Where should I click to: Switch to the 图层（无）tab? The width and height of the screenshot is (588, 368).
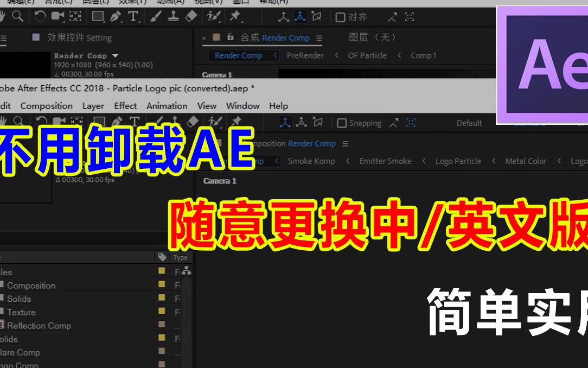(372, 37)
